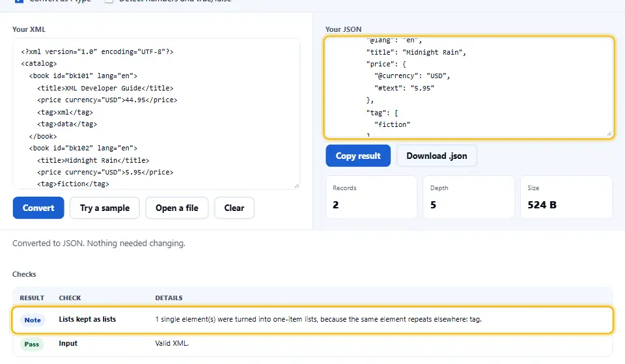
Task: Click the "title": "Midnight Rain" JSON line
Action: tap(416, 52)
